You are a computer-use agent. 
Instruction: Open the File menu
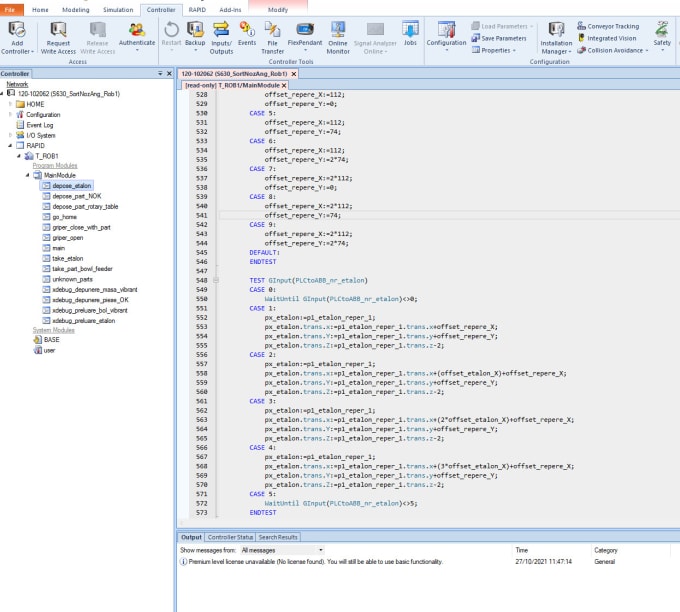12,10
